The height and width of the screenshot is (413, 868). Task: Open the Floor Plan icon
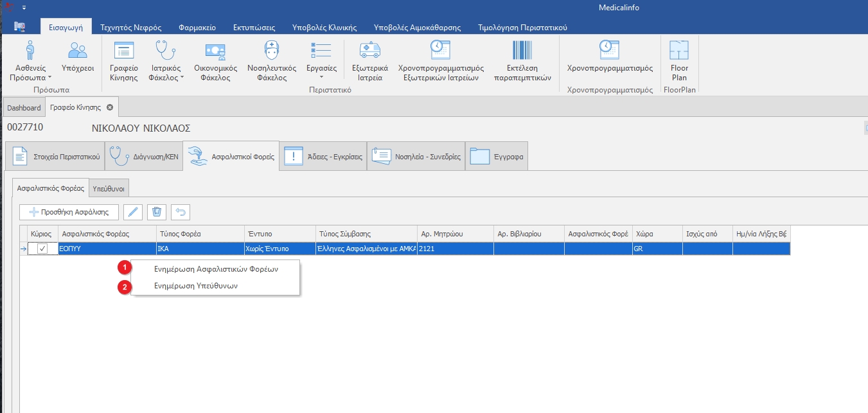coord(679,61)
